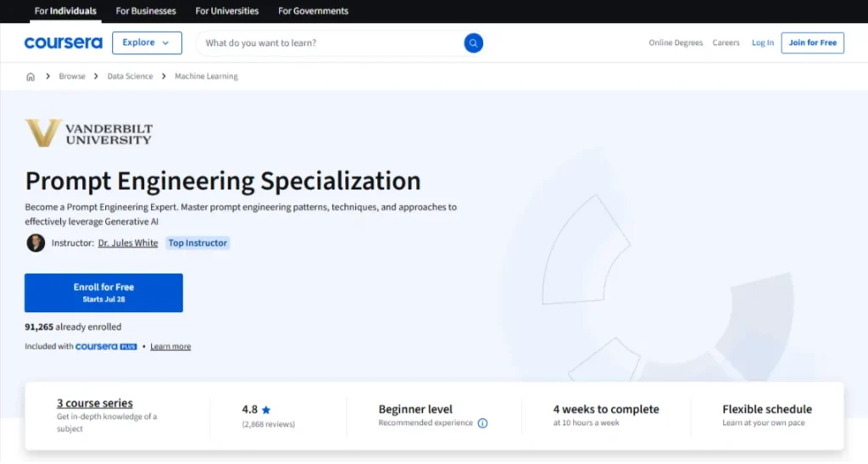Open the Careers link

[726, 42]
